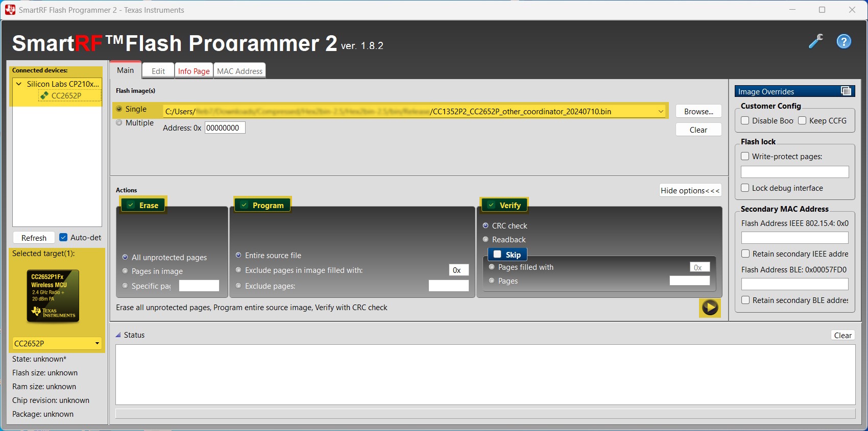Clear the Status log
Image resolution: width=868 pixels, height=431 pixels.
(842, 335)
